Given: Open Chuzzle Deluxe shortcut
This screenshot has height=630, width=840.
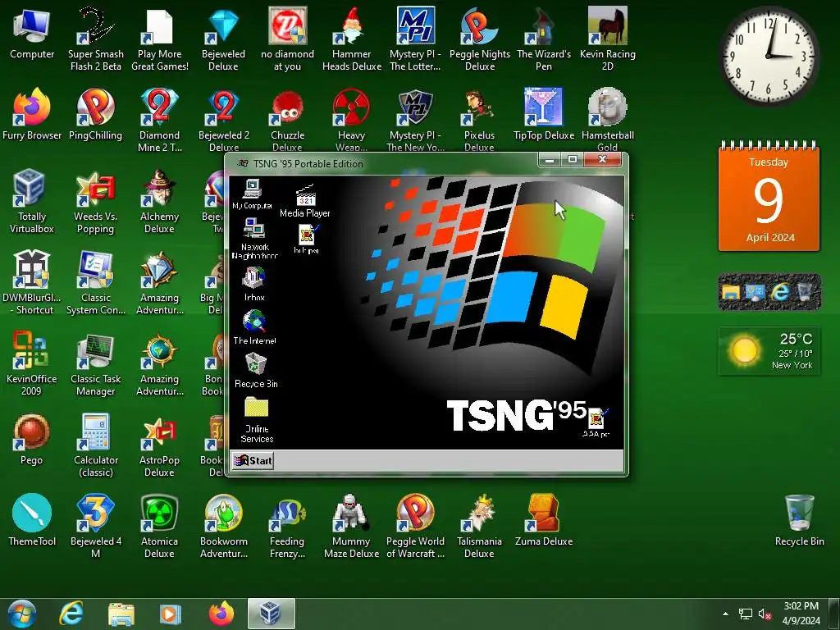Looking at the screenshot, I should (x=287, y=120).
